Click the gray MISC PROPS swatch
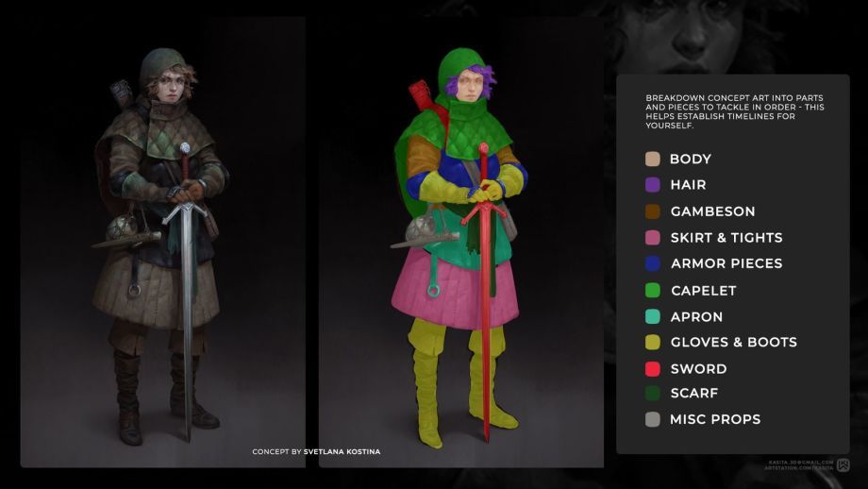This screenshot has width=868, height=489. point(653,419)
